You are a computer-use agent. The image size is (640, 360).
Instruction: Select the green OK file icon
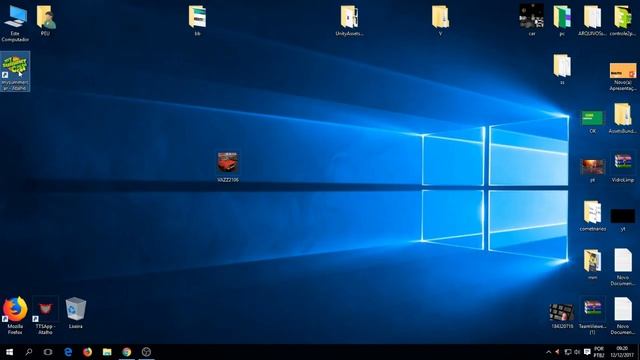click(592, 122)
